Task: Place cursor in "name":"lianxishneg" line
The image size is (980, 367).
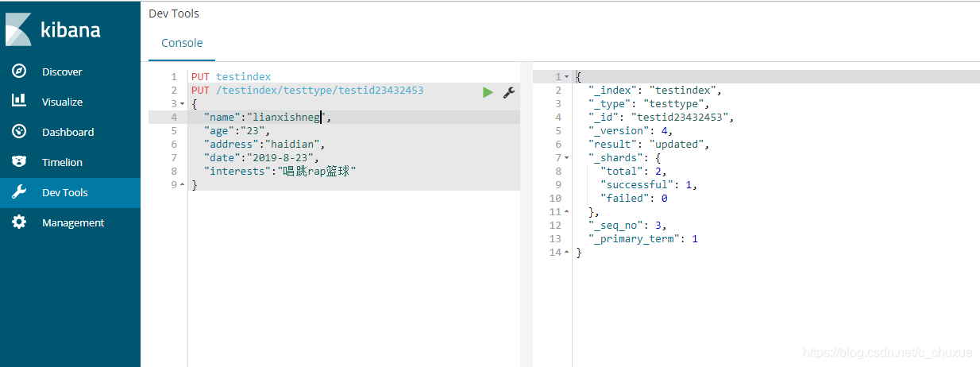Action: pyautogui.click(x=266, y=118)
